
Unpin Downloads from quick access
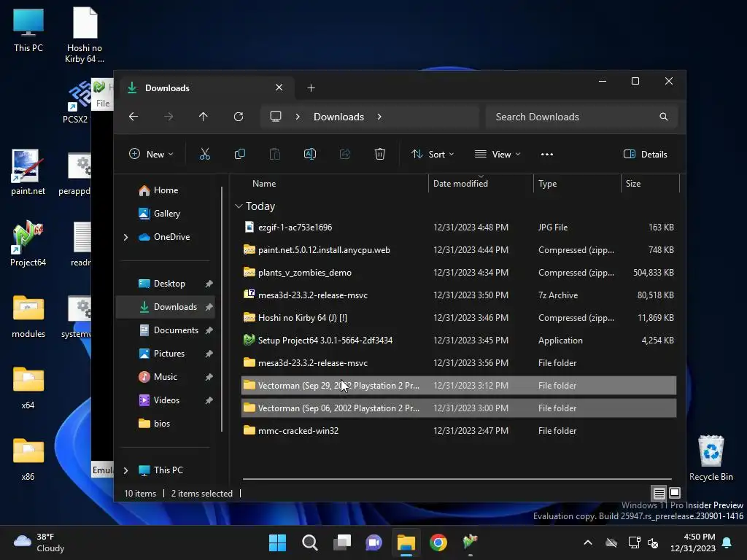pyautogui.click(x=209, y=307)
